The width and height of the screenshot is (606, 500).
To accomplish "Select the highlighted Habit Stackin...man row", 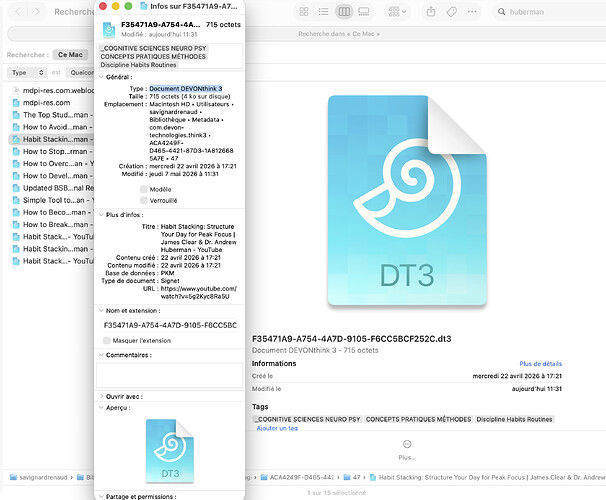I will [x=53, y=139].
